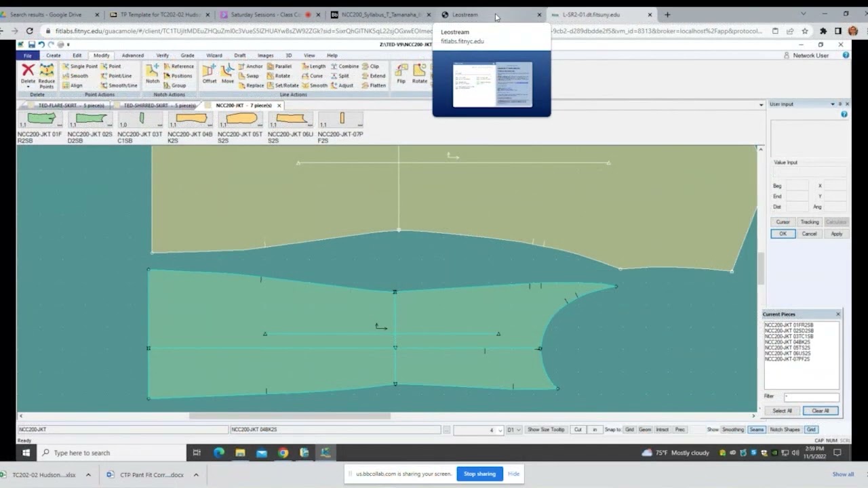Image resolution: width=868 pixels, height=488 pixels.
Task: Select the Positions notch action
Action: [178, 76]
